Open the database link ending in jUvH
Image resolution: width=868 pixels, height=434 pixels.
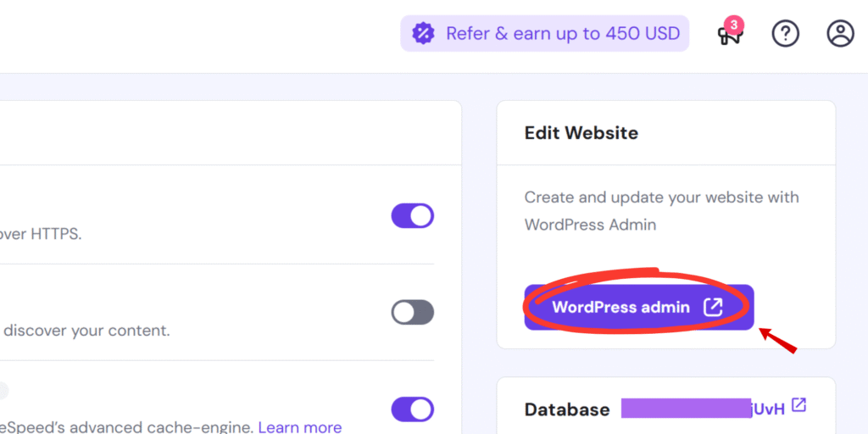[x=767, y=409]
